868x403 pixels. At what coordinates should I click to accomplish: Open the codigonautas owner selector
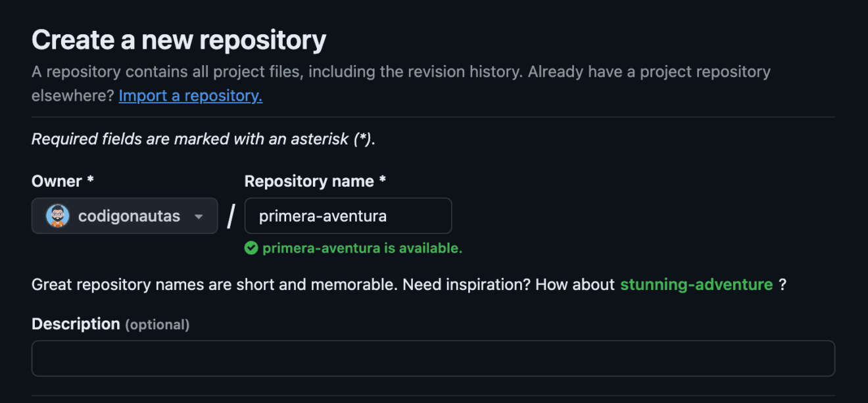coord(124,216)
